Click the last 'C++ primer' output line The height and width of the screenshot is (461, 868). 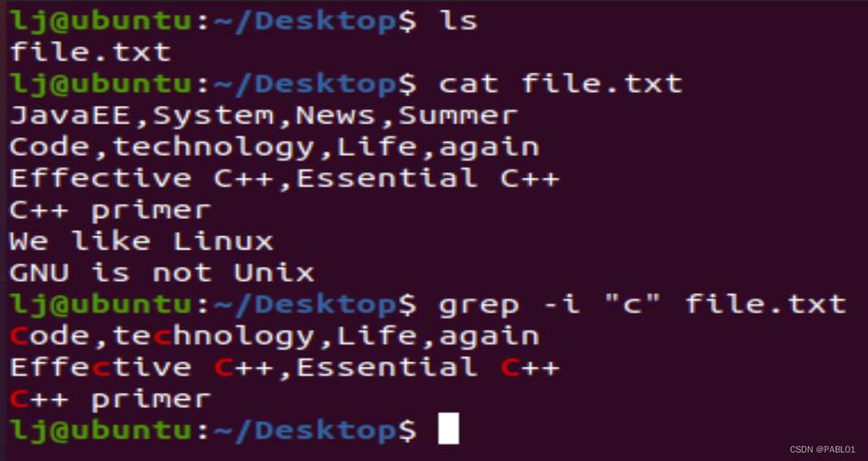pos(111,399)
